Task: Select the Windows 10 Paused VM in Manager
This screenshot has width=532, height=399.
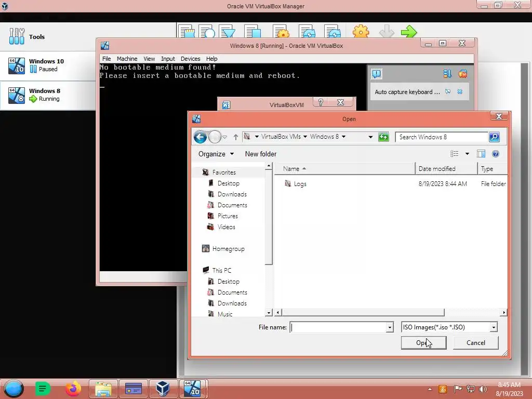Action: tap(47, 65)
